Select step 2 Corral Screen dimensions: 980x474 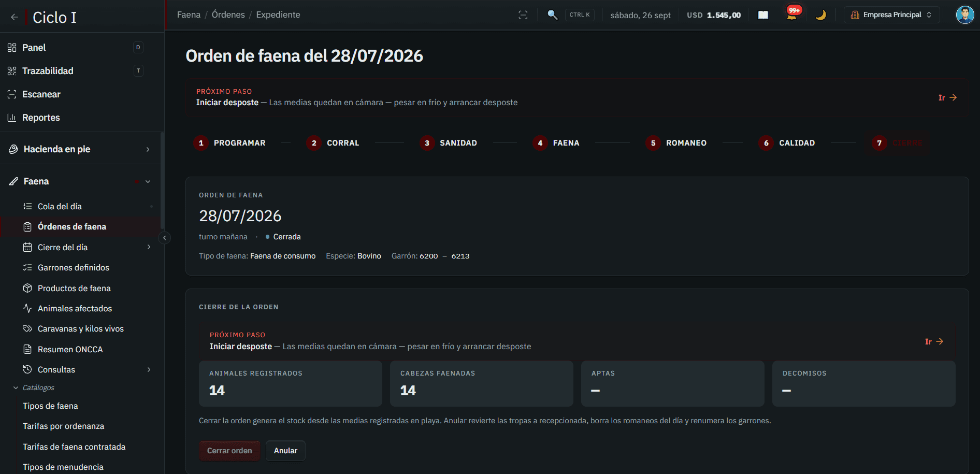pyautogui.click(x=333, y=143)
